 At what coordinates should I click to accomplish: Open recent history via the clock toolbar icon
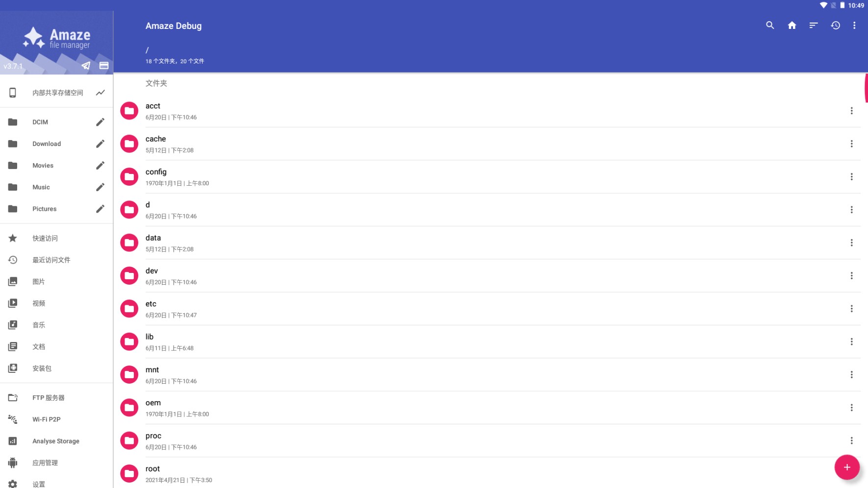(x=835, y=25)
